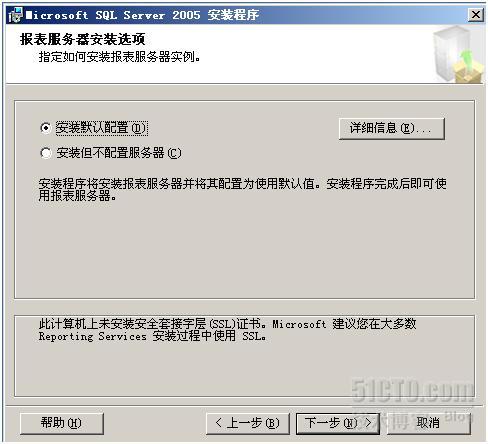Close the SQL Server 2005 setup window
This screenshot has height=444, width=488.
pos(475,15)
